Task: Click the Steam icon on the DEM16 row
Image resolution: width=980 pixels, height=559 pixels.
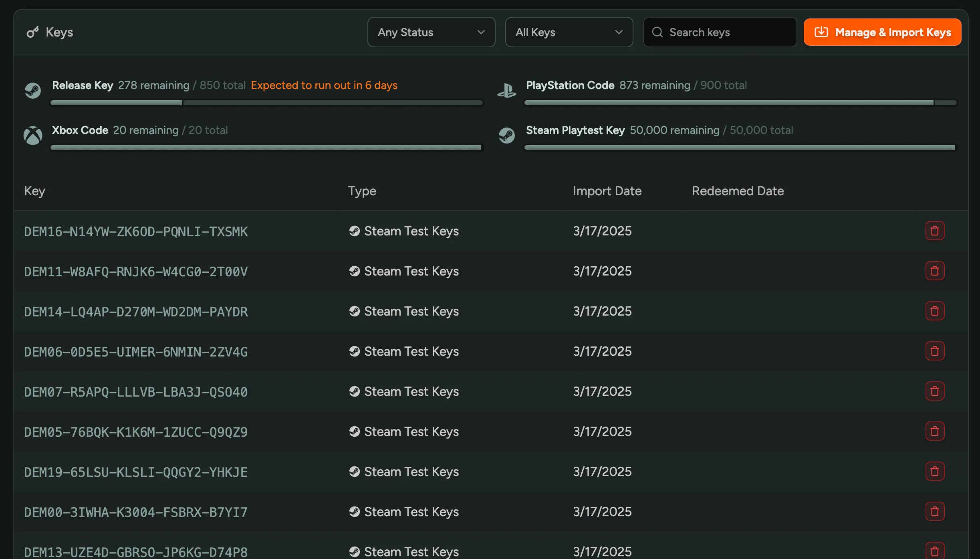Action: pyautogui.click(x=354, y=231)
